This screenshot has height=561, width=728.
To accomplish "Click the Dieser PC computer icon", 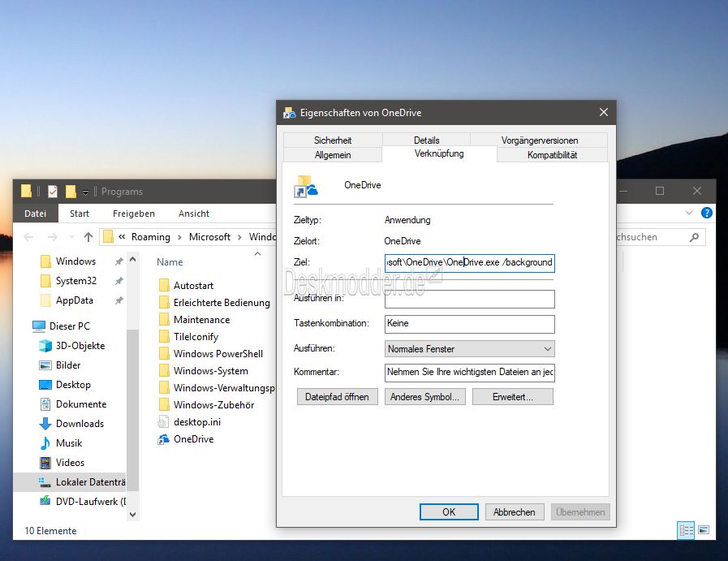I will tap(39, 326).
